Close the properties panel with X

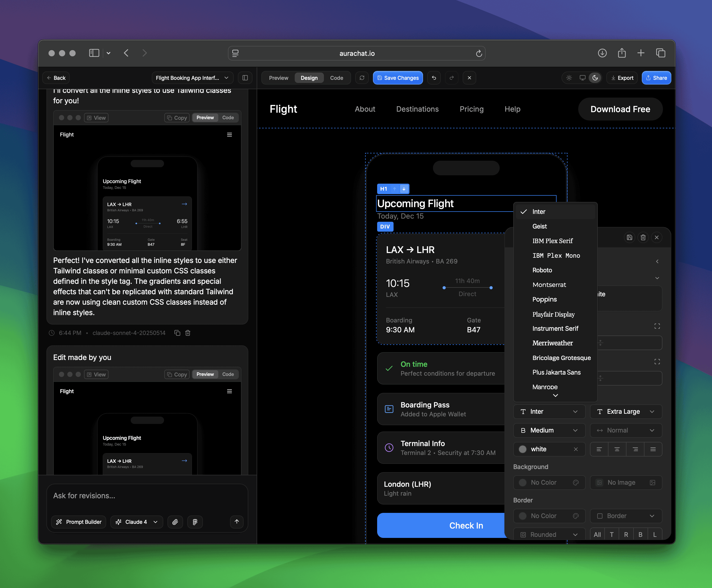pyautogui.click(x=656, y=237)
